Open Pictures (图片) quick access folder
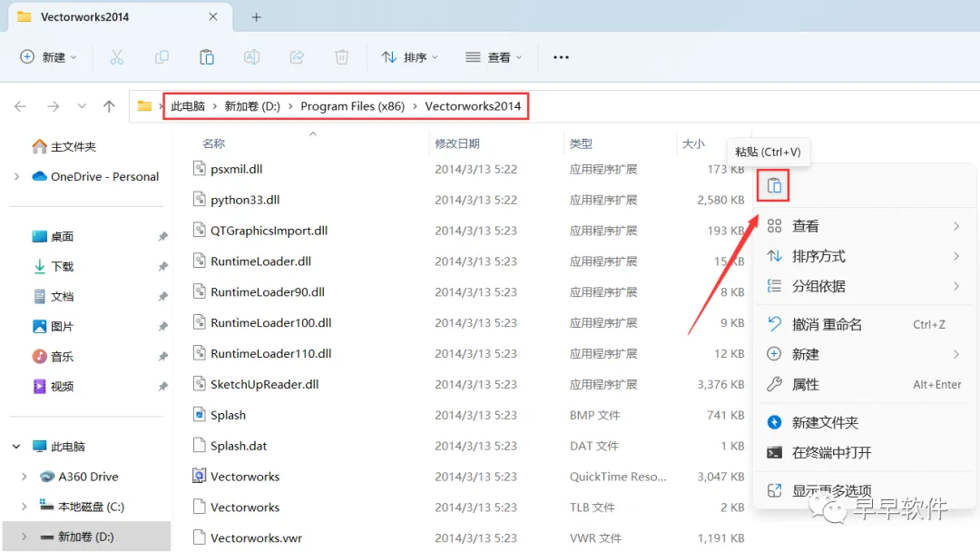 (54, 326)
